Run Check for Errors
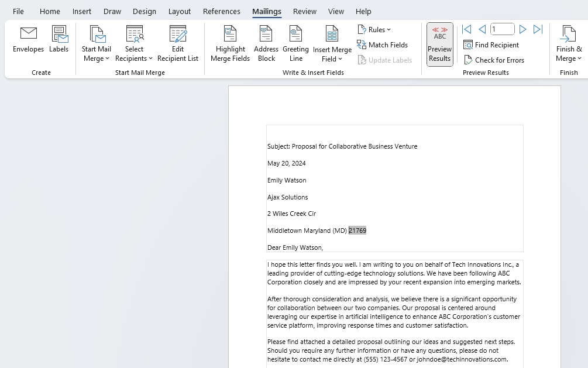 pyautogui.click(x=494, y=60)
